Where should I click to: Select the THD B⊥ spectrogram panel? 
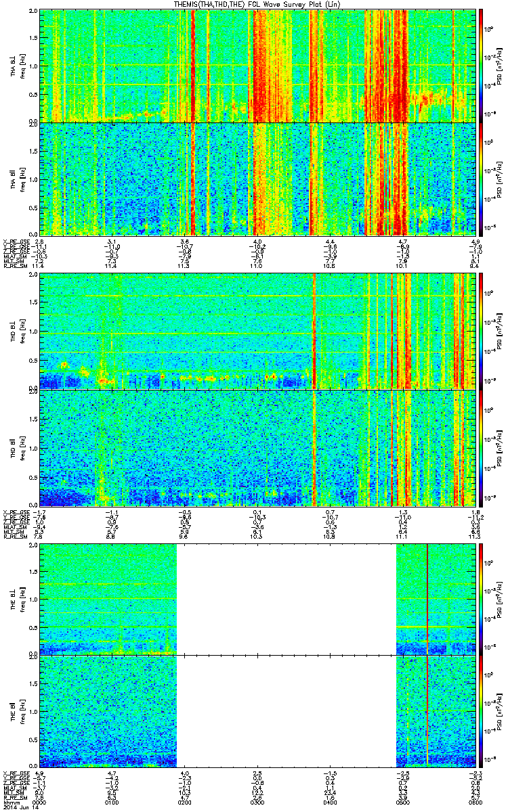click(x=257, y=331)
